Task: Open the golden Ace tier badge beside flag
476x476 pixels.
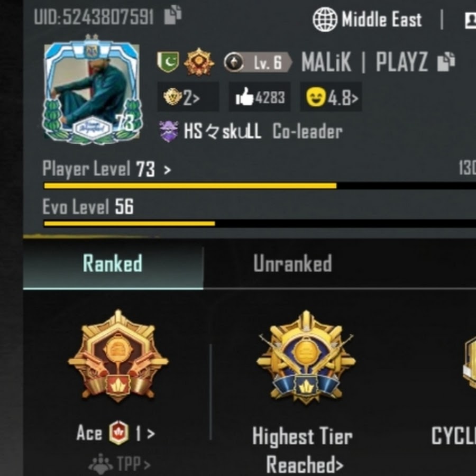Action: 198,62
